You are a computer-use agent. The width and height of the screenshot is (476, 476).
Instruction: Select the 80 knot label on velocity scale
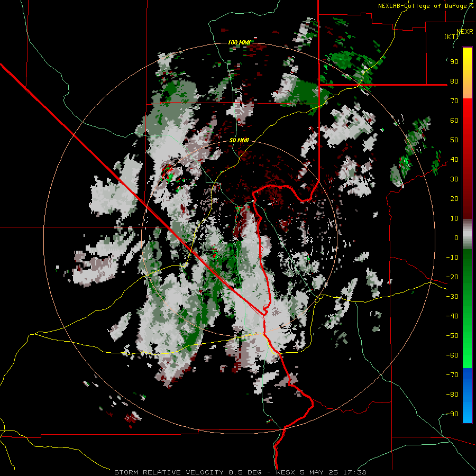coord(454,81)
